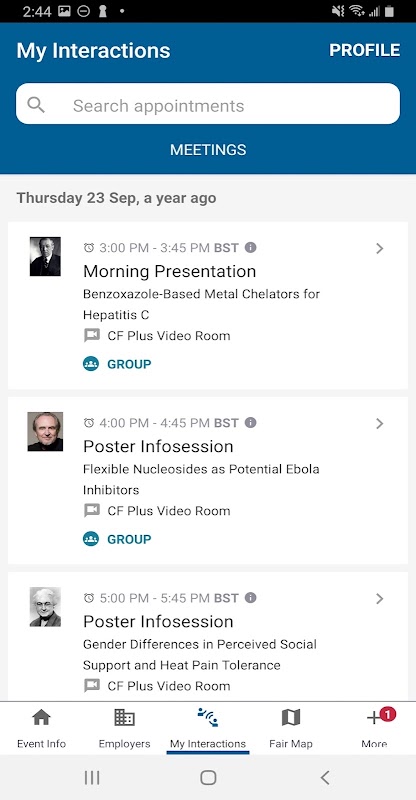416x800 pixels.
Task: Open presenter photo for Ebola Inhibitors session
Action: tap(45, 432)
